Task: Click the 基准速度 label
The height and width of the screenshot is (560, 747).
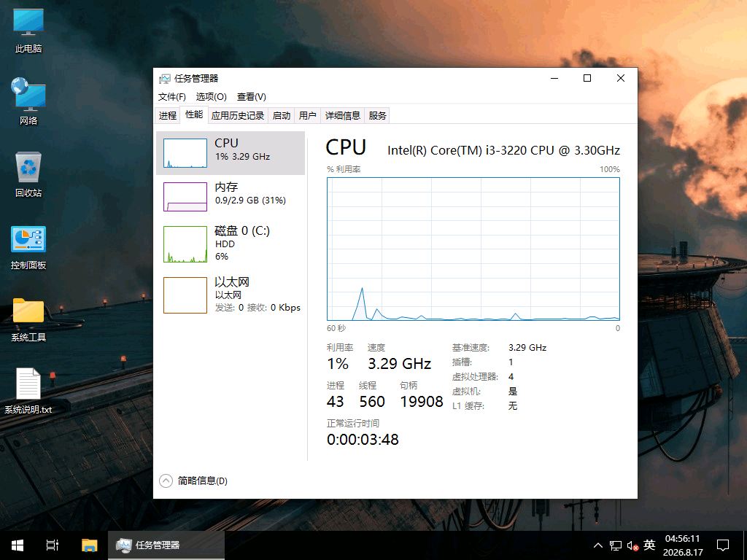Action: [x=471, y=348]
